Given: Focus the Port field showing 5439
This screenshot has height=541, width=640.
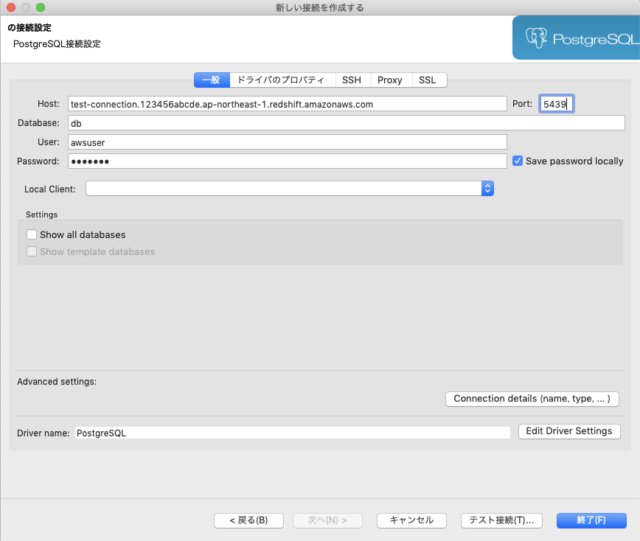Looking at the screenshot, I should (x=556, y=104).
